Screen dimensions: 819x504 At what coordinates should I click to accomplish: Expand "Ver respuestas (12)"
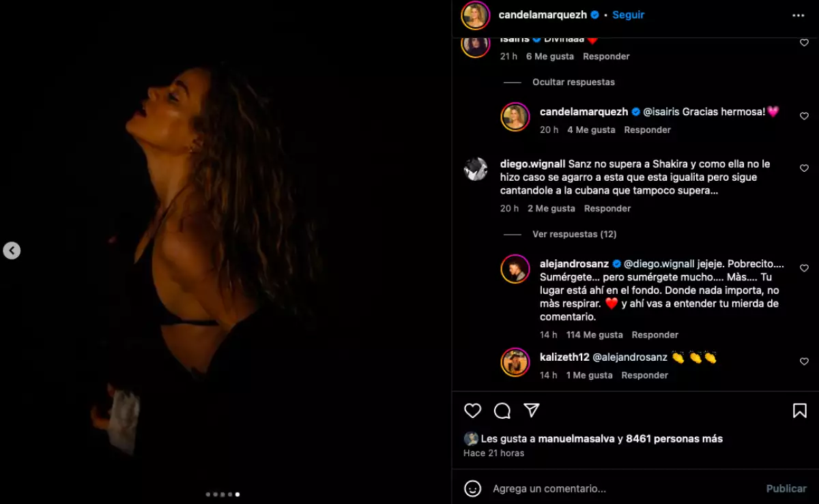574,234
